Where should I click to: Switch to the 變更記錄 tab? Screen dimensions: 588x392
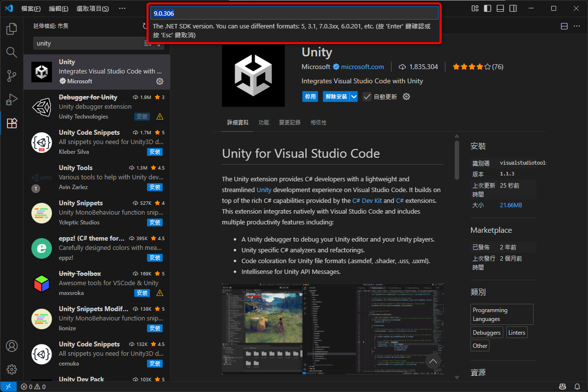tap(290, 122)
